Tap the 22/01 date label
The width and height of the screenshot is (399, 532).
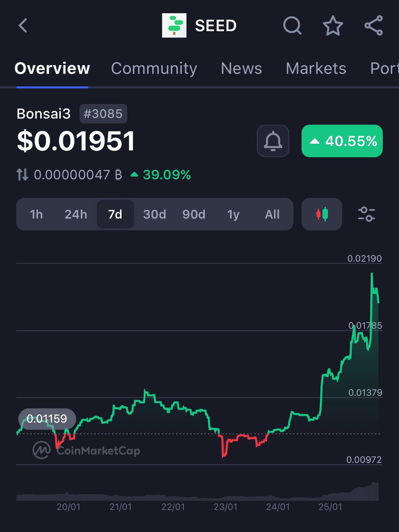173,506
